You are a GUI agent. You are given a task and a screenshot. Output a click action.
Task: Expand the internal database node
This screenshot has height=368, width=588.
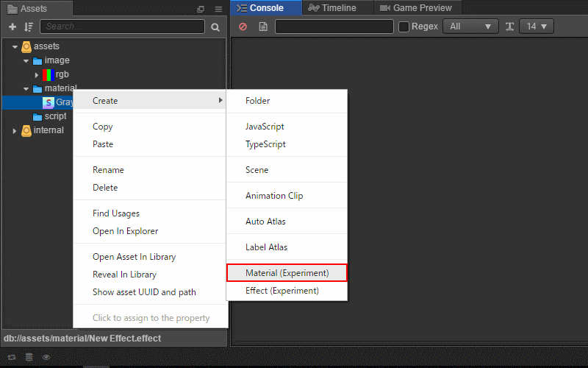[x=15, y=131]
